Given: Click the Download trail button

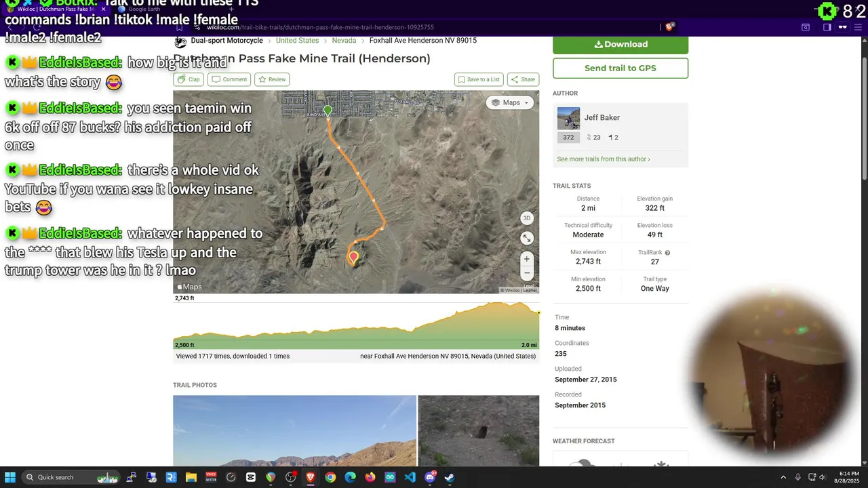Looking at the screenshot, I should 620,44.
